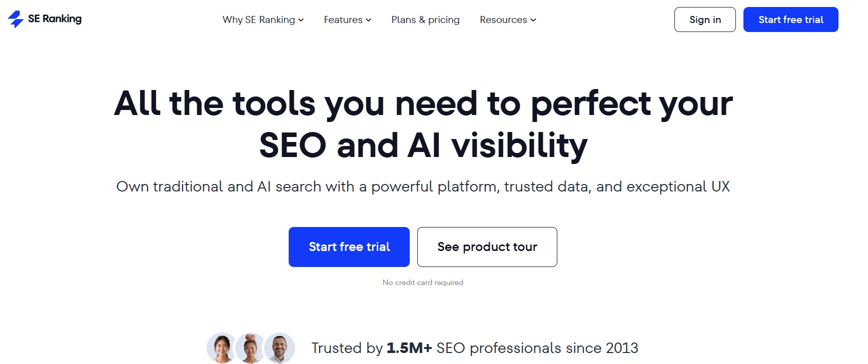Launch the See product tour button
The width and height of the screenshot is (868, 364).
(x=487, y=247)
